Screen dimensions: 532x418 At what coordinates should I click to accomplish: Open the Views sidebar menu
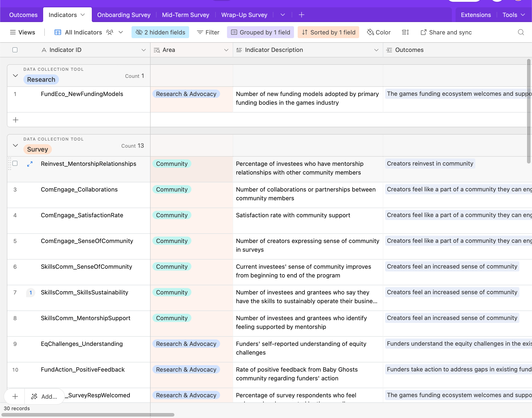[22, 32]
